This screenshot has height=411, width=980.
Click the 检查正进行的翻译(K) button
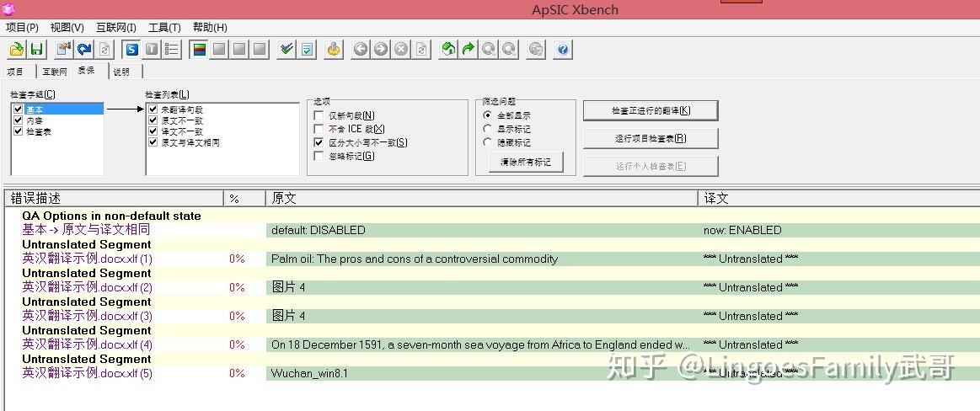point(651,110)
